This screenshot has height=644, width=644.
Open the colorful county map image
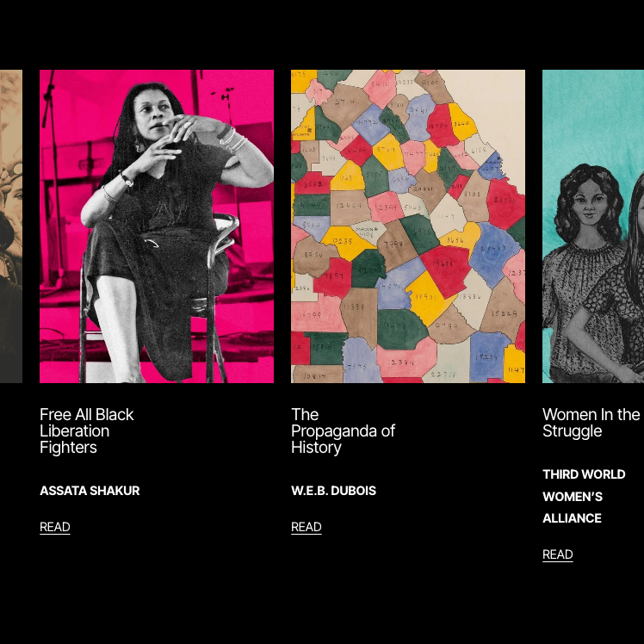pyautogui.click(x=408, y=226)
